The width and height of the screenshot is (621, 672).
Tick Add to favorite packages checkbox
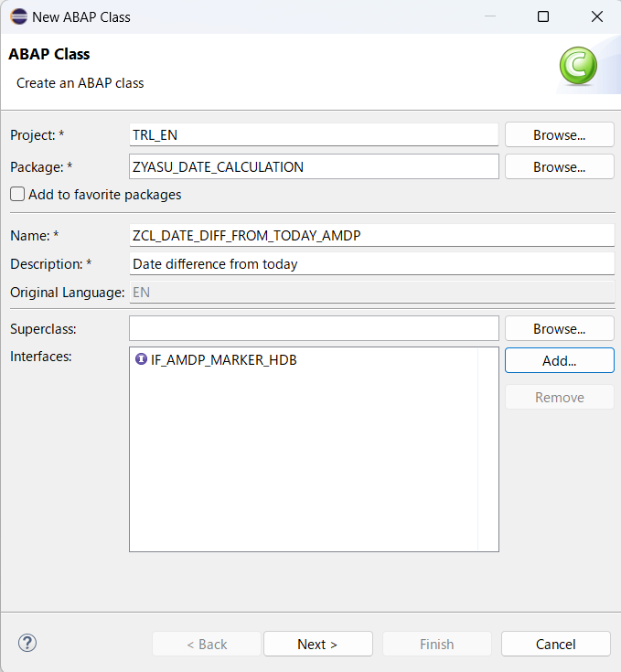tap(17, 194)
